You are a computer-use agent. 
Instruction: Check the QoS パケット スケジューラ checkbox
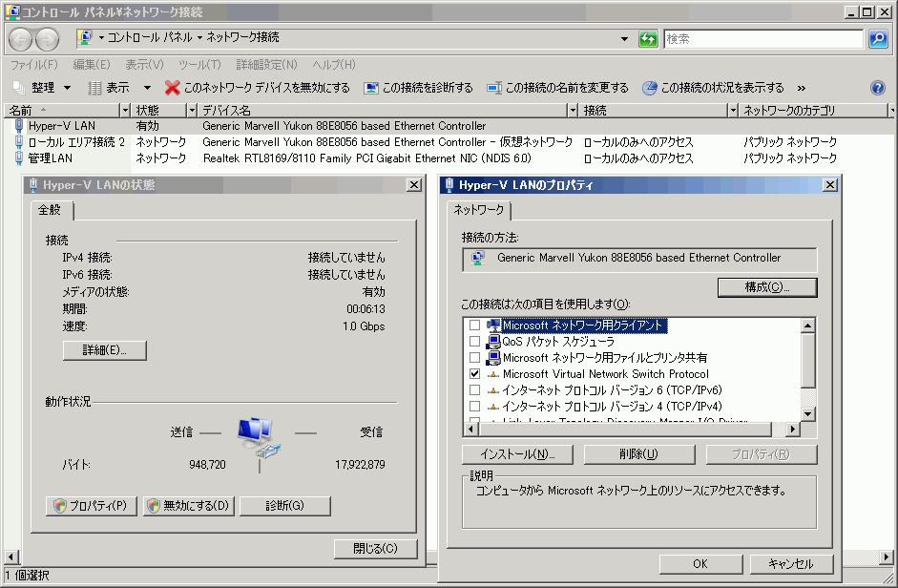point(475,342)
